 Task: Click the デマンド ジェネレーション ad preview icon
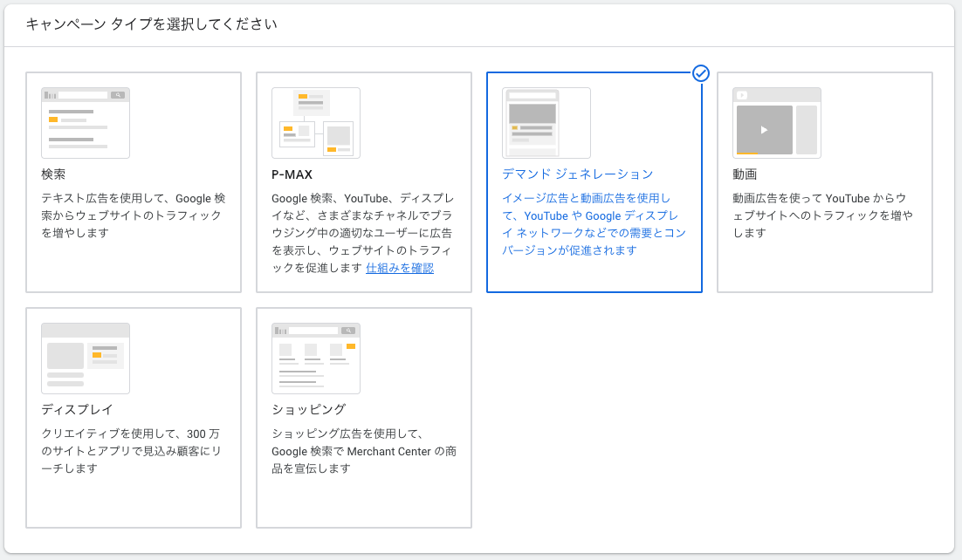click(546, 123)
